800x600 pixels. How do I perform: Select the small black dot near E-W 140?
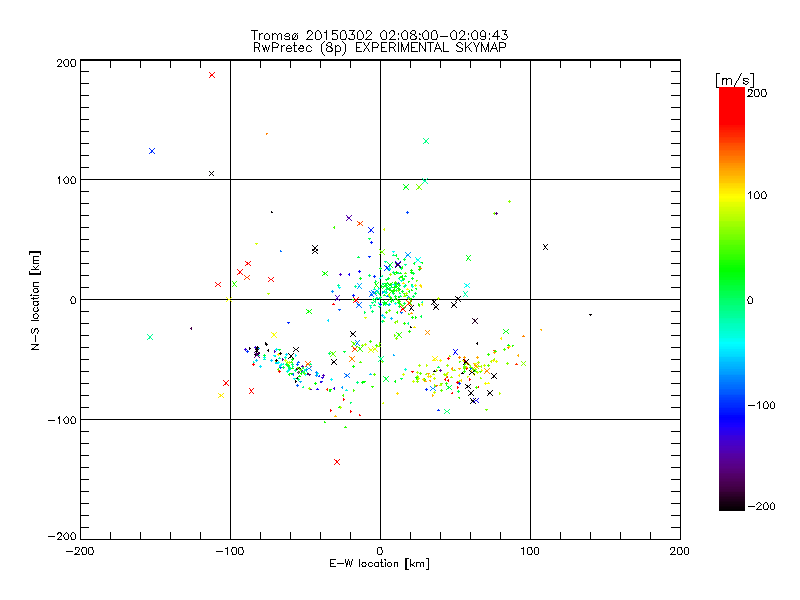click(x=590, y=315)
